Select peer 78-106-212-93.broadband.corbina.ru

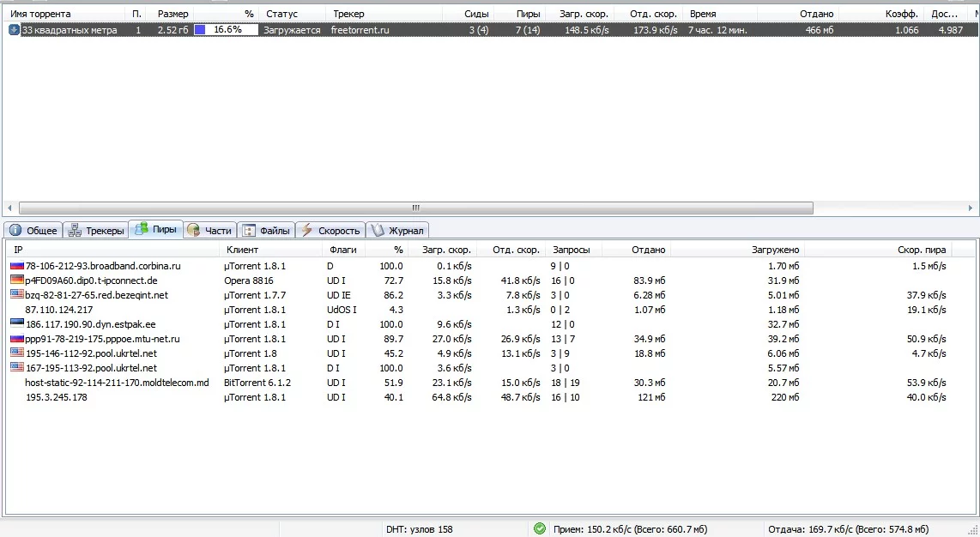click(x=103, y=266)
